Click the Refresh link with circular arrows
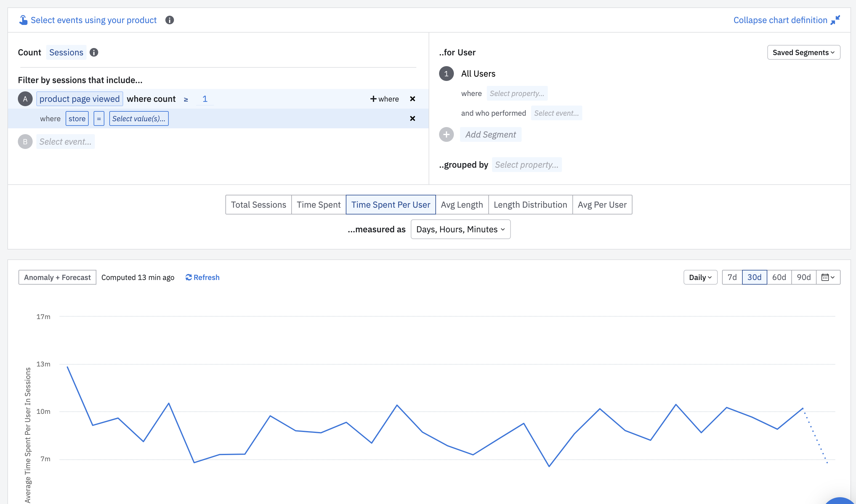 [202, 278]
